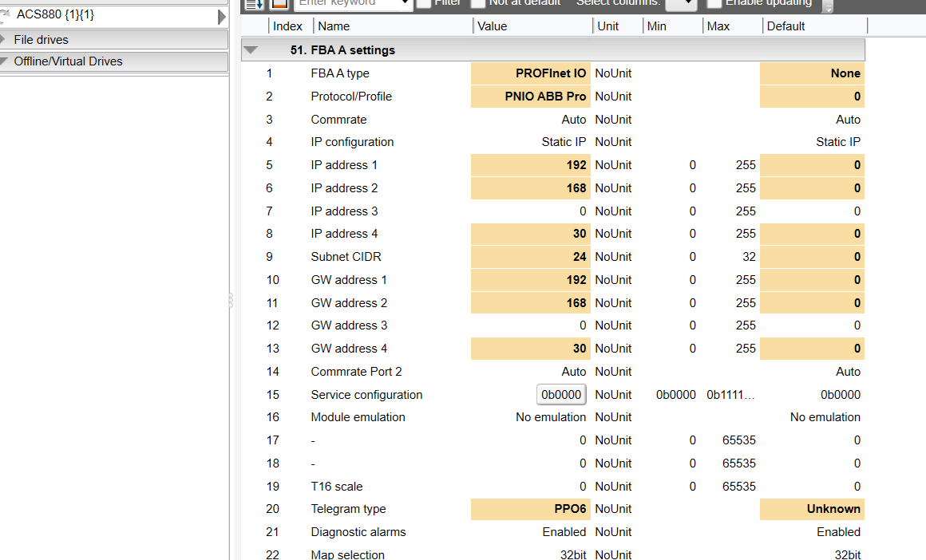Expand the File drives section
The height and width of the screenshot is (560, 926).
pos(6,40)
